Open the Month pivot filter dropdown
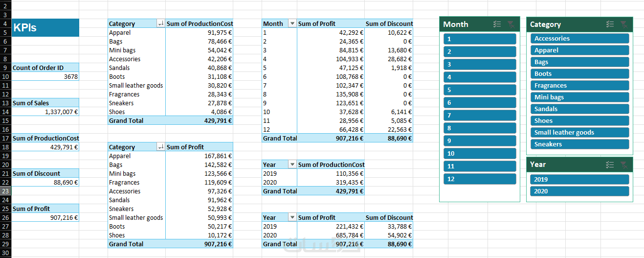Image resolution: width=644 pixels, height=258 pixels. (292, 23)
